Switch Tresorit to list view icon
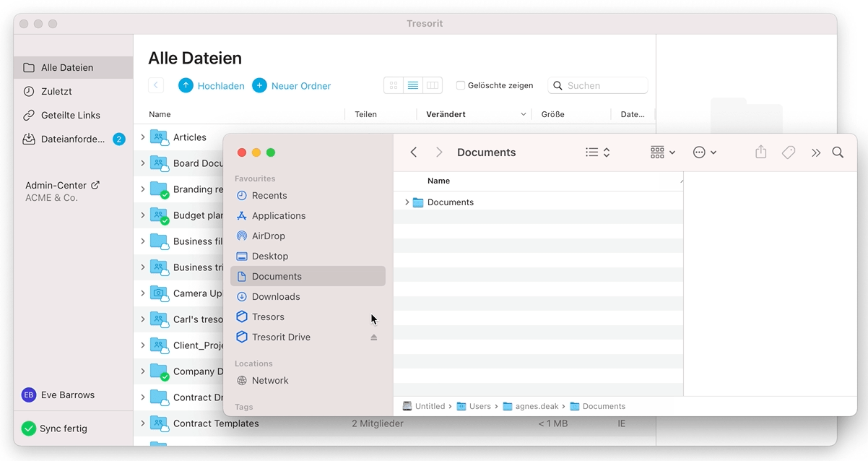Viewport: 868px width, 461px height. pyautogui.click(x=413, y=85)
